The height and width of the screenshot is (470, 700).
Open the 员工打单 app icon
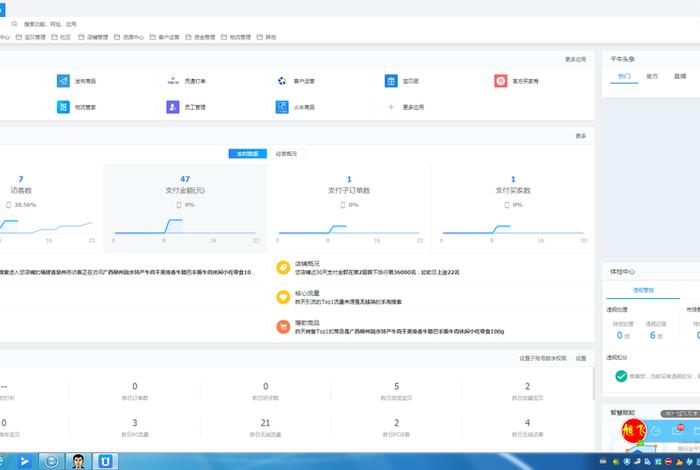pos(172,81)
